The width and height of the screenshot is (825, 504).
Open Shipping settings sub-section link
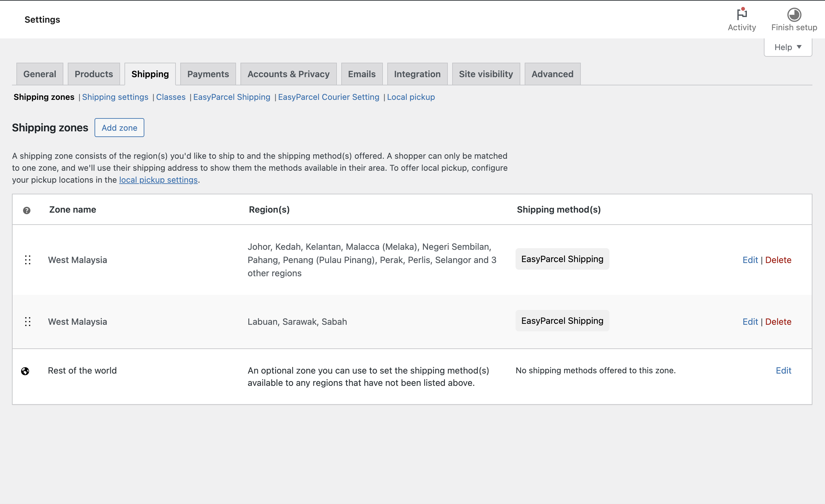(x=115, y=97)
